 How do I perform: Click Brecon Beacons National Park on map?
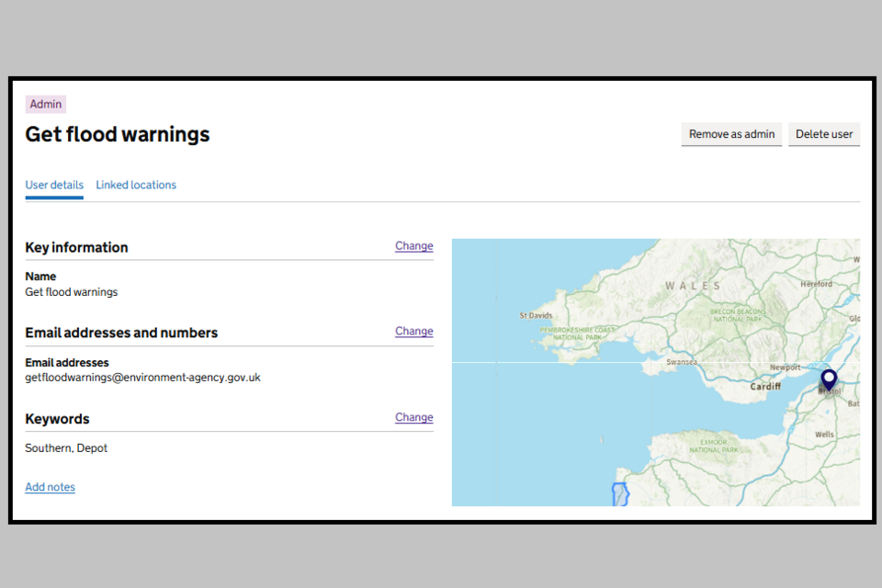point(736,315)
